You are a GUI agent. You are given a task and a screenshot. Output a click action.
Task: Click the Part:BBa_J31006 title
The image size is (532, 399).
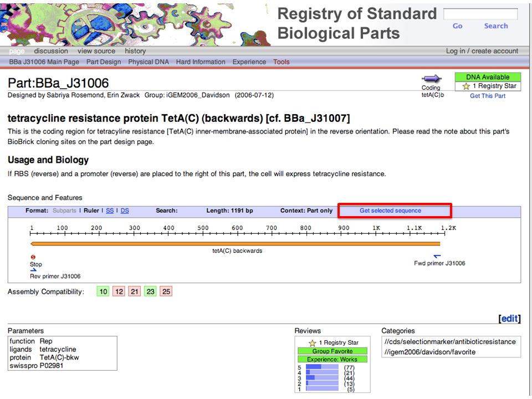pos(58,83)
